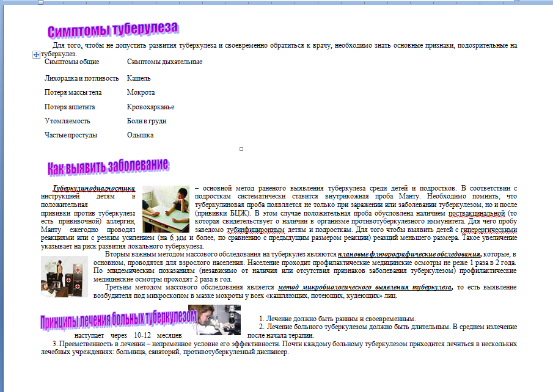The height and width of the screenshot is (392, 553).
Task: Click list item '1. Лечение должно быть ранним'
Action: point(337,319)
